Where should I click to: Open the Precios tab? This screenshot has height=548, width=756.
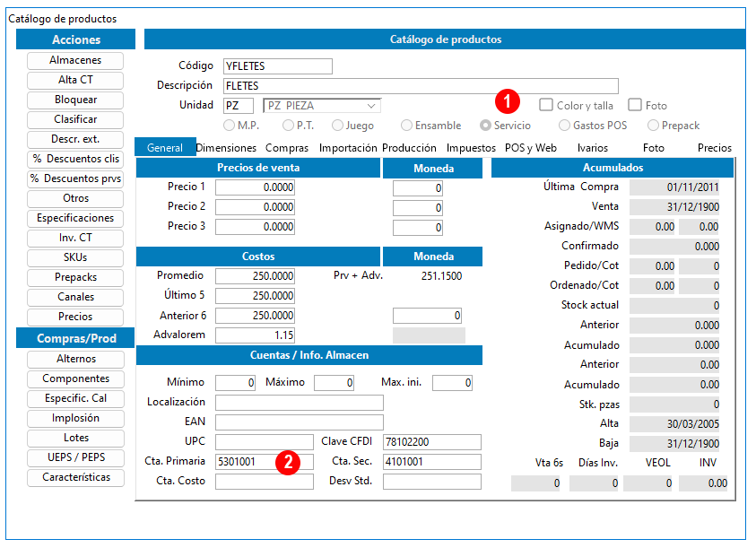(x=715, y=148)
